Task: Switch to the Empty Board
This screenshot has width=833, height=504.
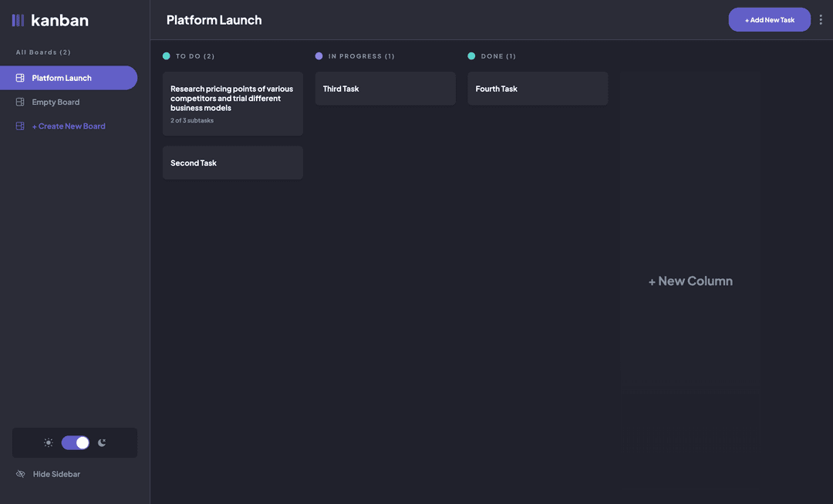Action: [56, 102]
